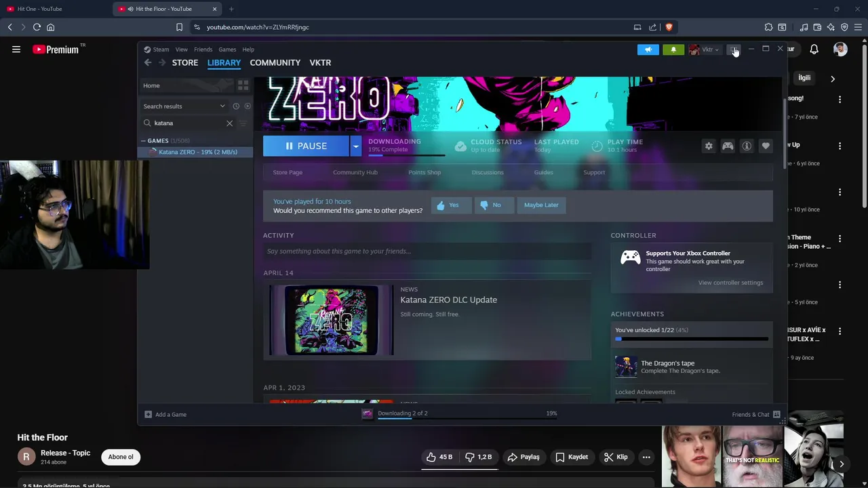Open Guides link

543,172
